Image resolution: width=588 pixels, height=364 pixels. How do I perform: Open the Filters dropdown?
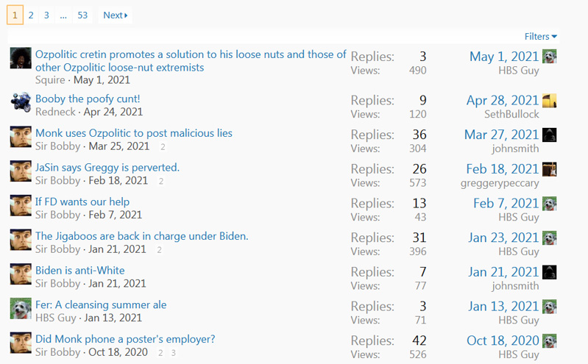tap(540, 36)
